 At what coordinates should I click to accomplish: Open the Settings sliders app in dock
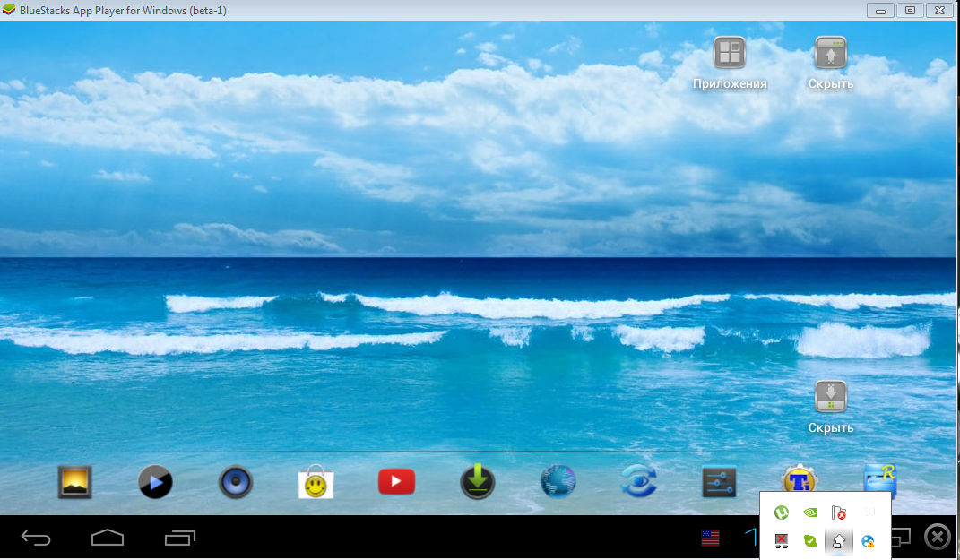pyautogui.click(x=719, y=482)
